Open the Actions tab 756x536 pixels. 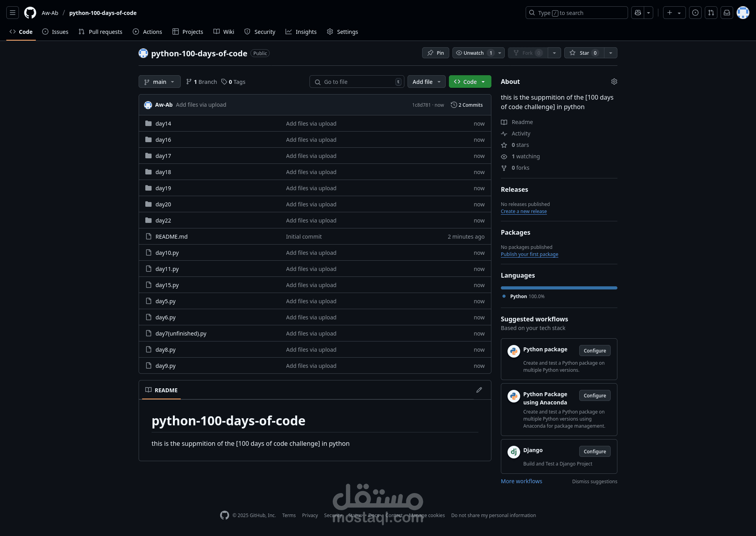(147, 32)
